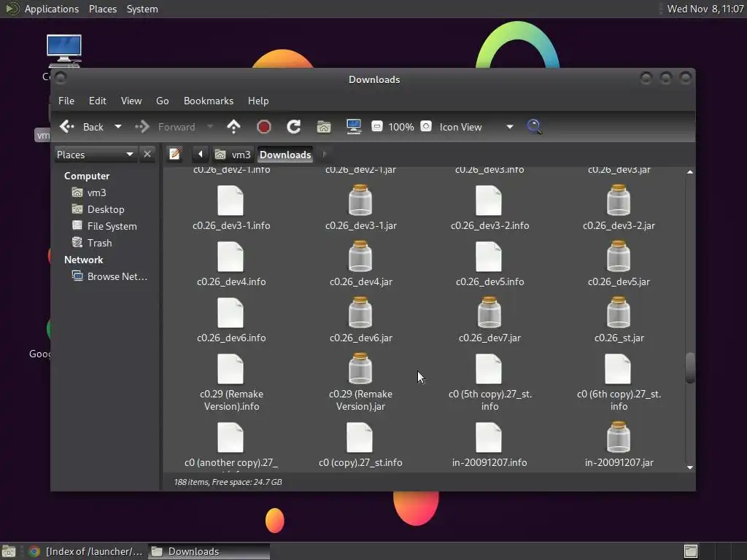The image size is (747, 560).
Task: Switch to the Index of /launcher taskbar window
Action: 86,551
